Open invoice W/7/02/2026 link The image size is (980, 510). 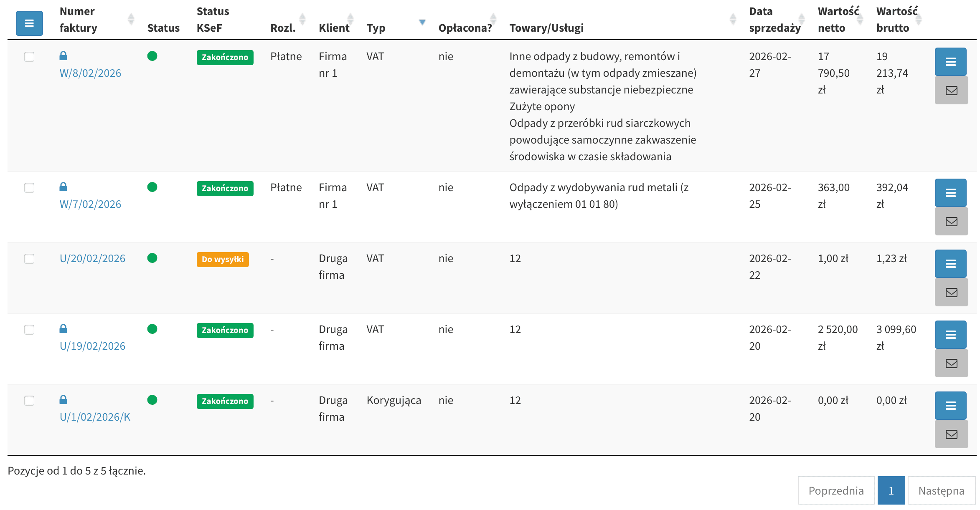coord(90,204)
